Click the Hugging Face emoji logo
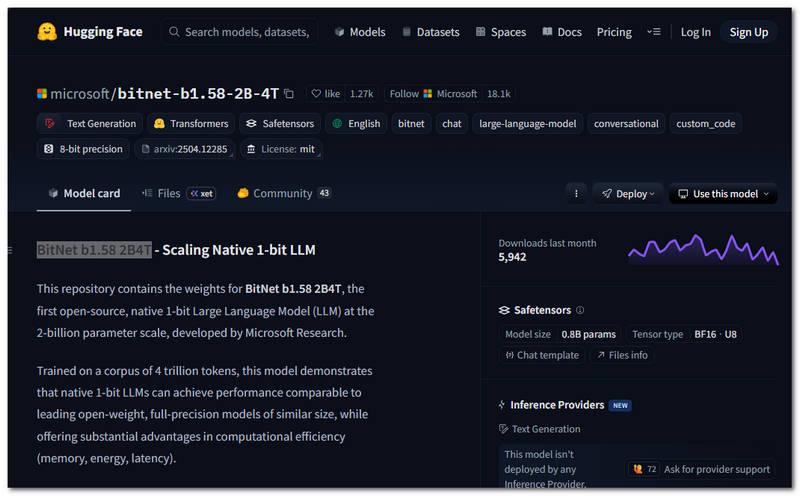 47,32
